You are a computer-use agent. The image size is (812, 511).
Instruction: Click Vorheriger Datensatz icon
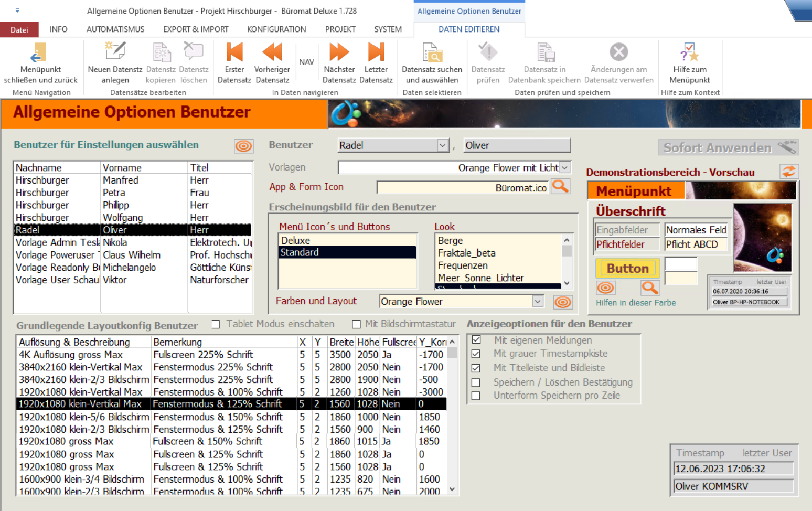272,53
